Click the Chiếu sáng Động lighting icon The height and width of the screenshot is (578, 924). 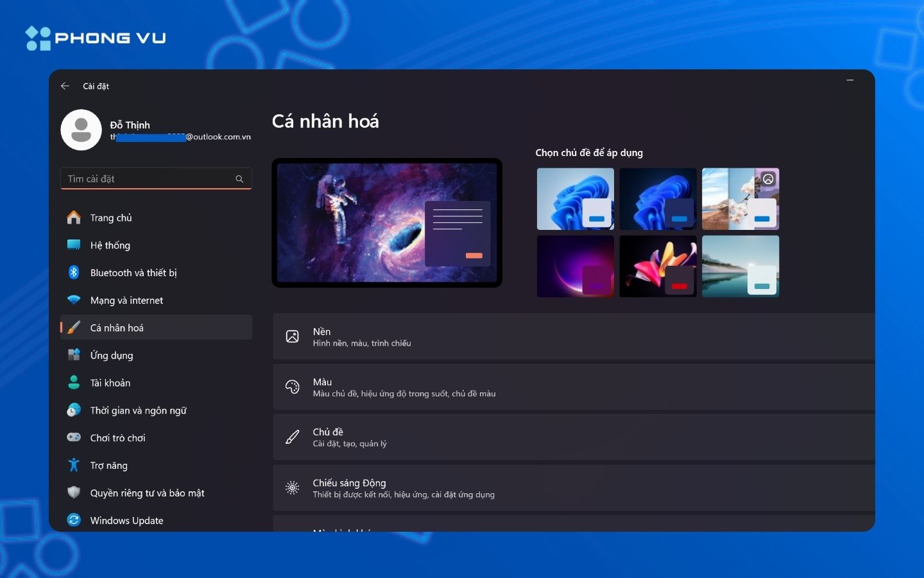pos(292,488)
